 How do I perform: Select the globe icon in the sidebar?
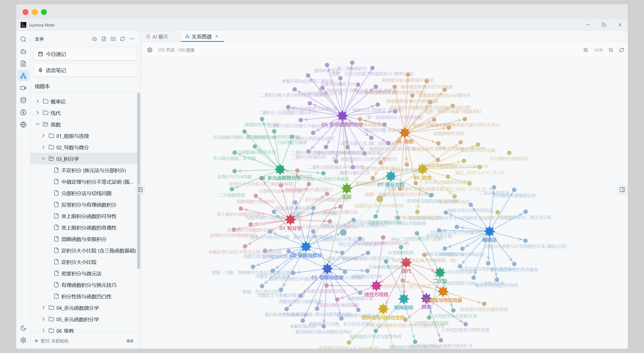click(23, 124)
